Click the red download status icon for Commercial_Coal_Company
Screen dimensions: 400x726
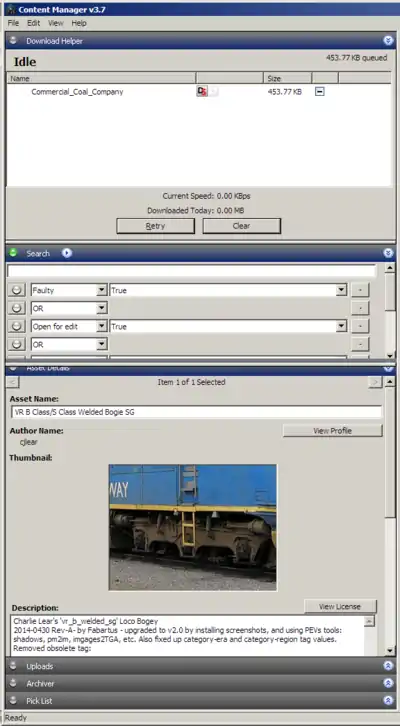pyautogui.click(x=201, y=91)
